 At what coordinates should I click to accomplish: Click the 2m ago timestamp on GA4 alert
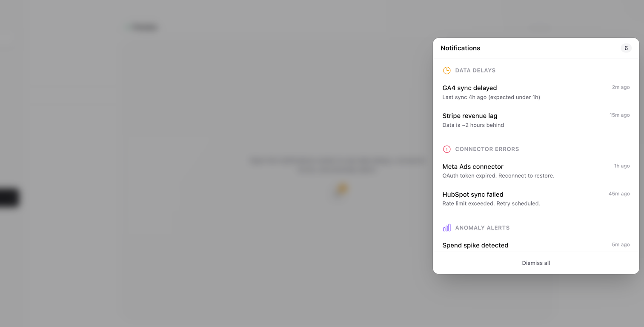coord(621,87)
